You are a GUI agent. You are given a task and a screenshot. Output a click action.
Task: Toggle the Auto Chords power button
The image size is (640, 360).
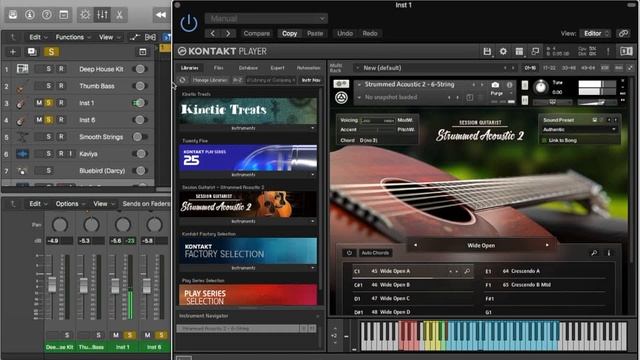tap(349, 253)
